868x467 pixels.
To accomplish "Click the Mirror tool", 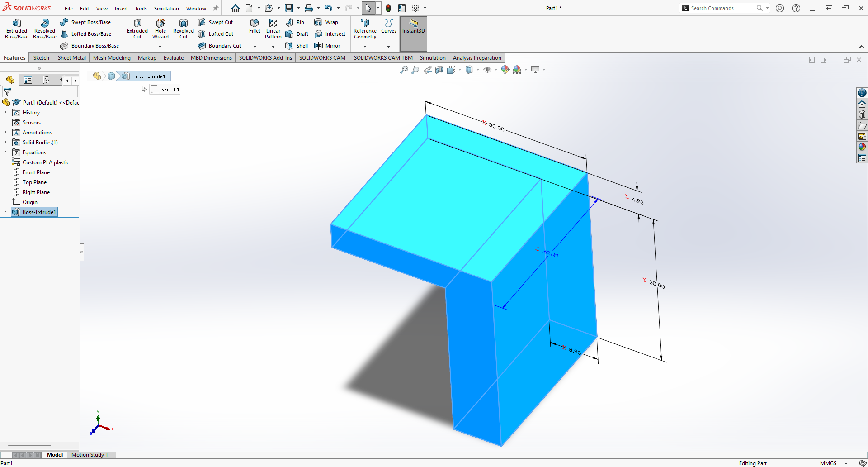I will click(327, 46).
